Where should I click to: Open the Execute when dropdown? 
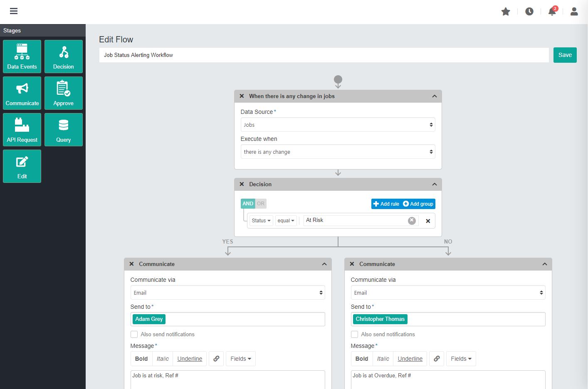click(x=338, y=151)
